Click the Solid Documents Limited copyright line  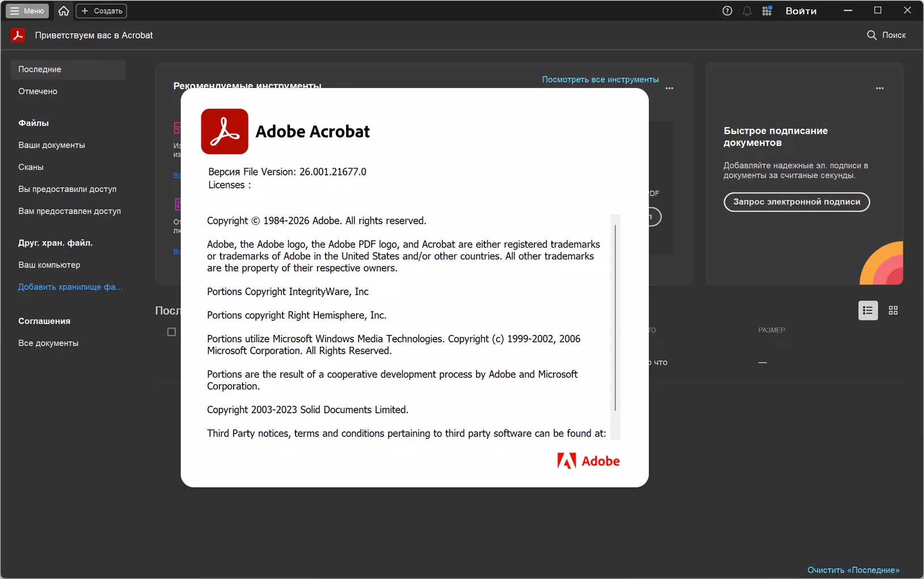[x=307, y=410]
